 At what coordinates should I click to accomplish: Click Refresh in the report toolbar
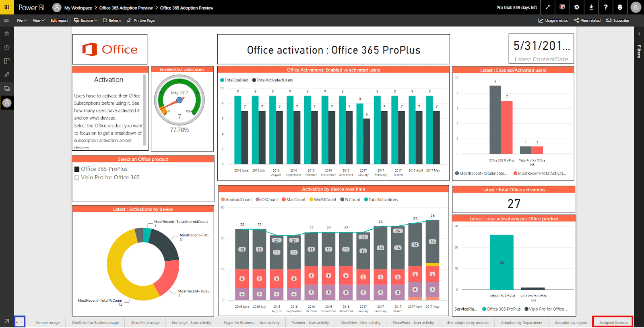click(x=112, y=21)
